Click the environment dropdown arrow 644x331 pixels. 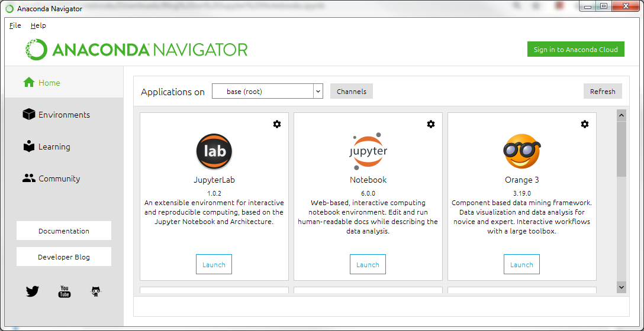pos(318,92)
